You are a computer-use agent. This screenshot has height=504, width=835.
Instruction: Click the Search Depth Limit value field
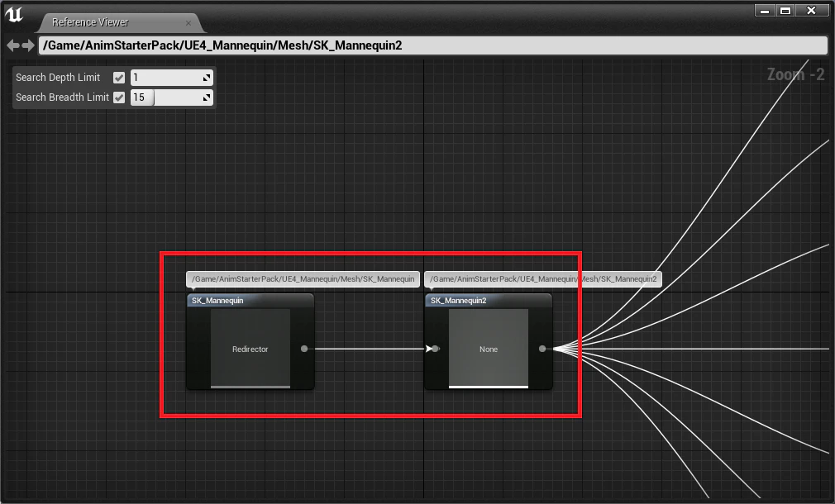click(x=171, y=78)
